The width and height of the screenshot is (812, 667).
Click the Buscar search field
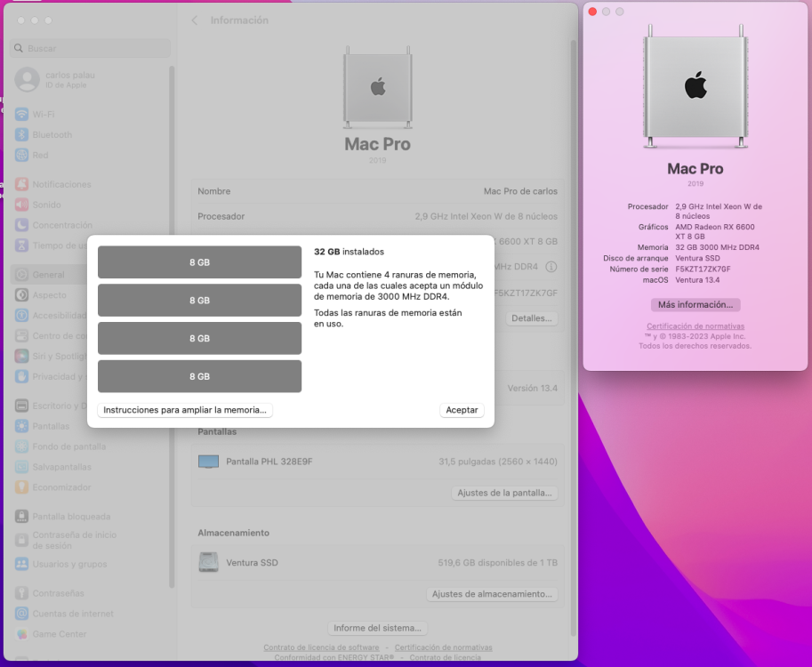click(90, 48)
